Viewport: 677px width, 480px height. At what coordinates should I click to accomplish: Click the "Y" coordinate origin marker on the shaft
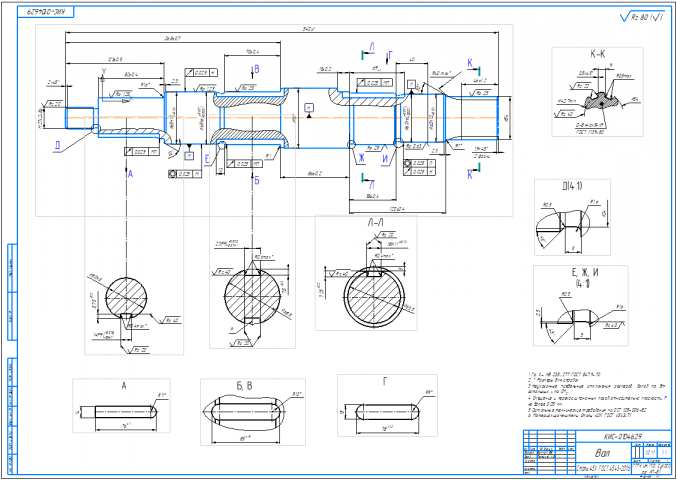tap(103, 71)
